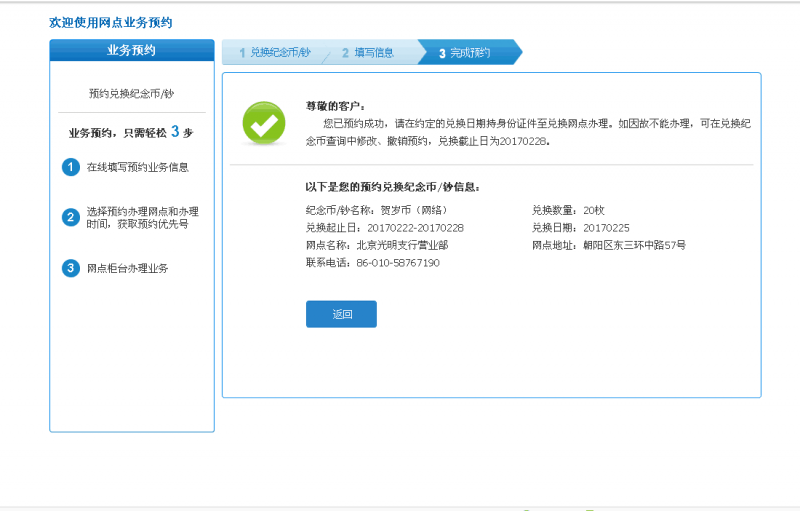
Task: Open the 预约兑换纪念币/钞 sidebar item
Action: pyautogui.click(x=132, y=94)
